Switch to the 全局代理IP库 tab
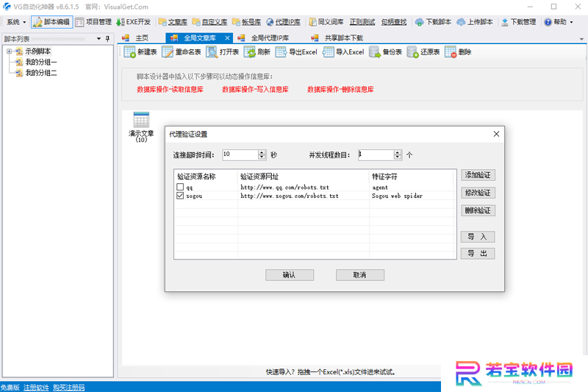 (x=264, y=38)
